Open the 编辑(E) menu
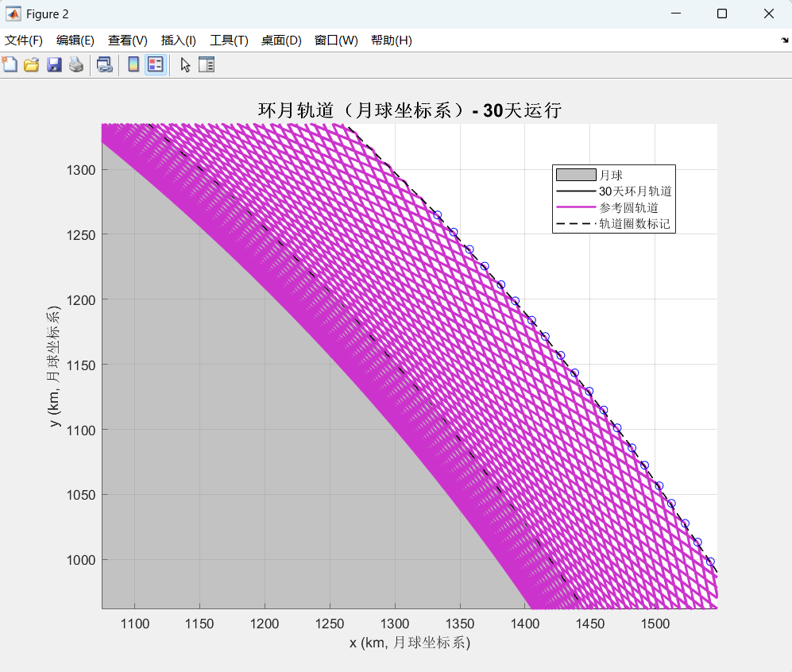Image resolution: width=792 pixels, height=672 pixels. tap(75, 41)
